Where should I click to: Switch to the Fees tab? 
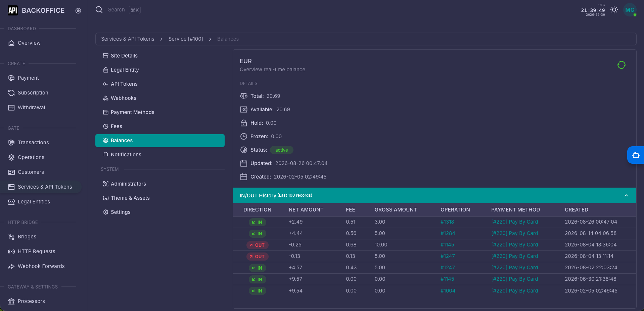click(x=160, y=126)
